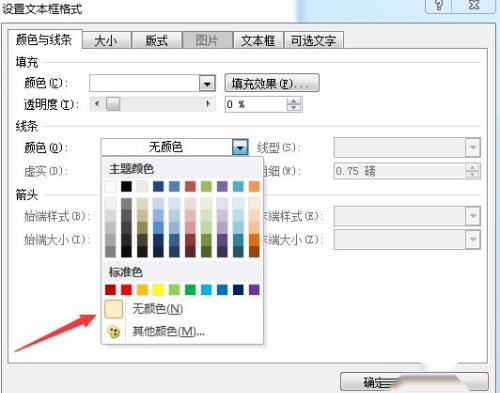The image size is (500, 393).
Task: Choose black in theme colors
Action: (126, 186)
